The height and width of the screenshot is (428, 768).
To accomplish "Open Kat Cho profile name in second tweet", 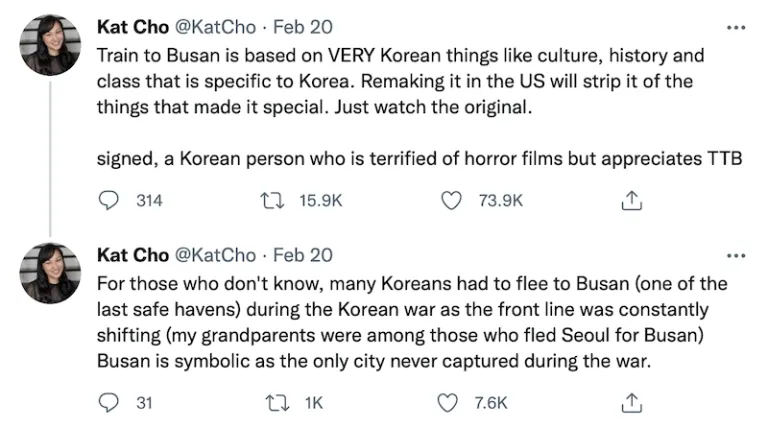I will pos(132,256).
